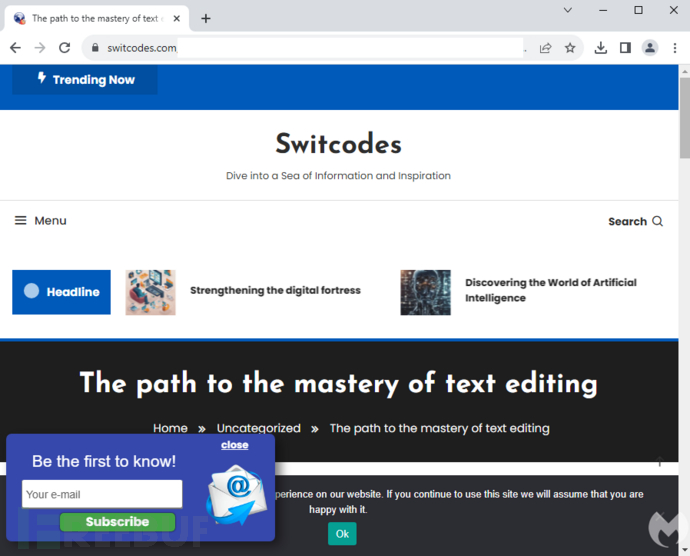Maximize the browser window
Viewport: 690px width, 556px height.
click(638, 10)
